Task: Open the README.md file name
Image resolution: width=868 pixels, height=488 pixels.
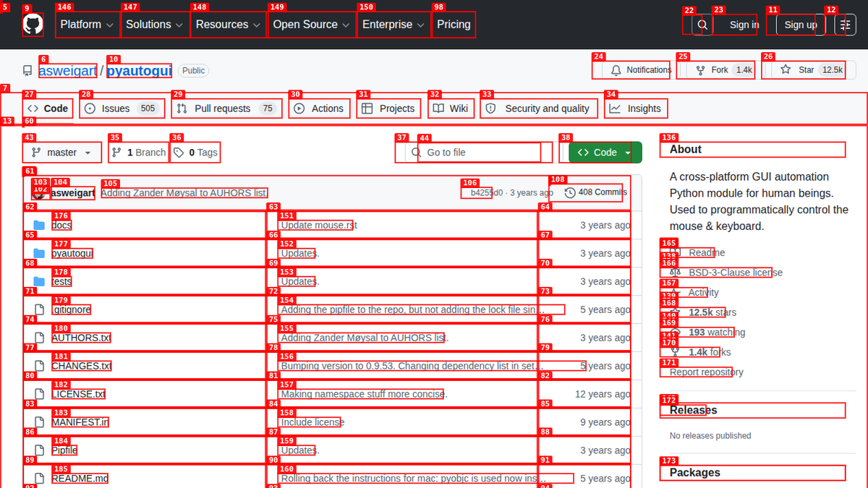Action: [x=80, y=479]
